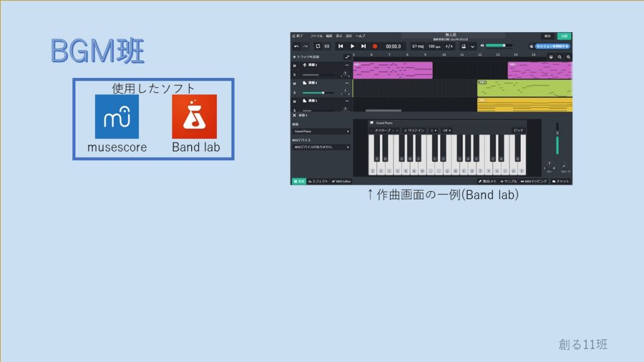Viewport: 644px width, 362px height.
Task: Click the セッションを開始する button
Action: point(552,47)
